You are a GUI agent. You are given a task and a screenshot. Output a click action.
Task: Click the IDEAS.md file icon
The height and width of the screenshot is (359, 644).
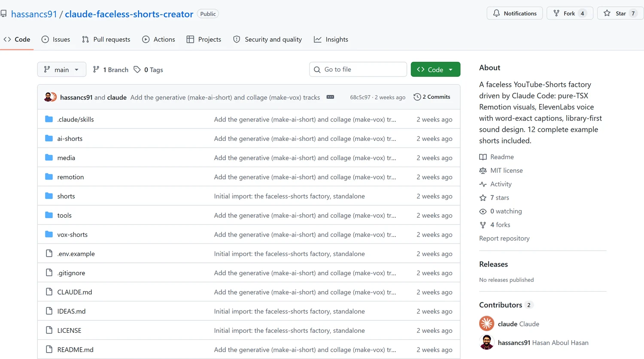pyautogui.click(x=49, y=311)
